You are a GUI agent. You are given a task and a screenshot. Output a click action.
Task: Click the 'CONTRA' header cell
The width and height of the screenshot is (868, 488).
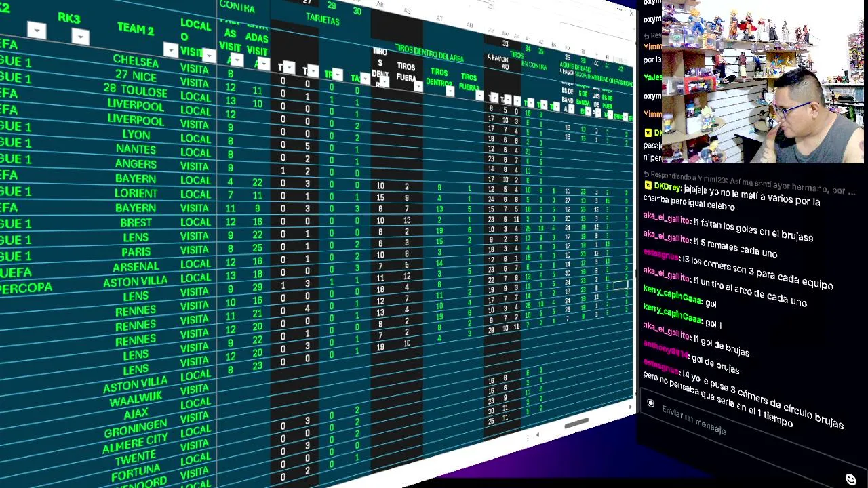coord(237,7)
